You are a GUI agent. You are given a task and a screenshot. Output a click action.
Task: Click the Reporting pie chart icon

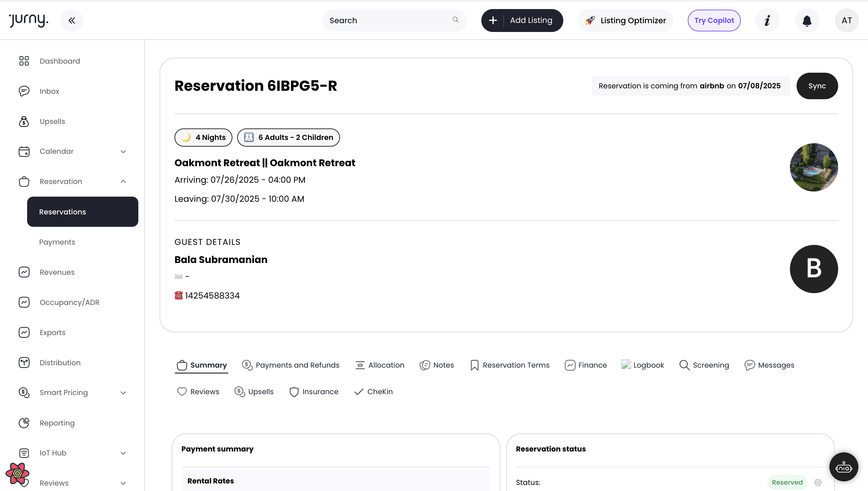(24, 423)
